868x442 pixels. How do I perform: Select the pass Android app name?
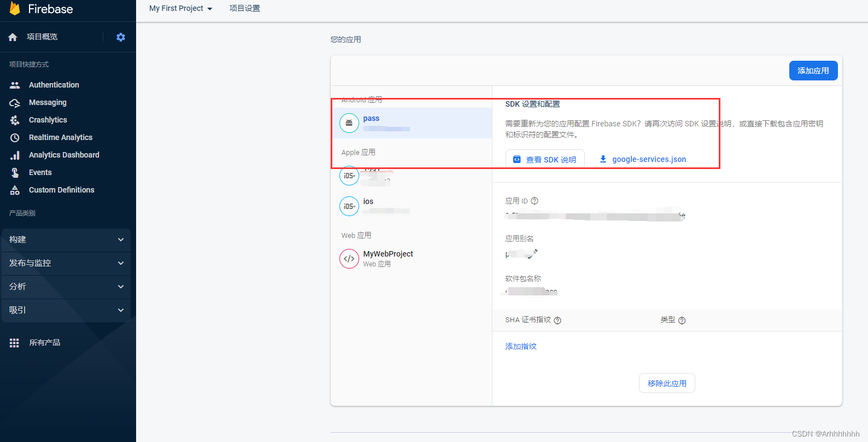click(x=371, y=118)
